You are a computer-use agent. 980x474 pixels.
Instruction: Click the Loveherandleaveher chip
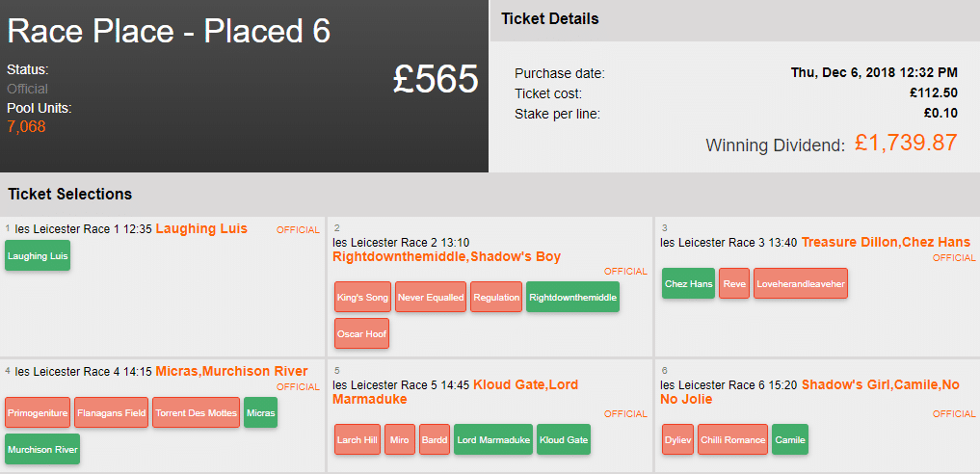click(x=800, y=284)
